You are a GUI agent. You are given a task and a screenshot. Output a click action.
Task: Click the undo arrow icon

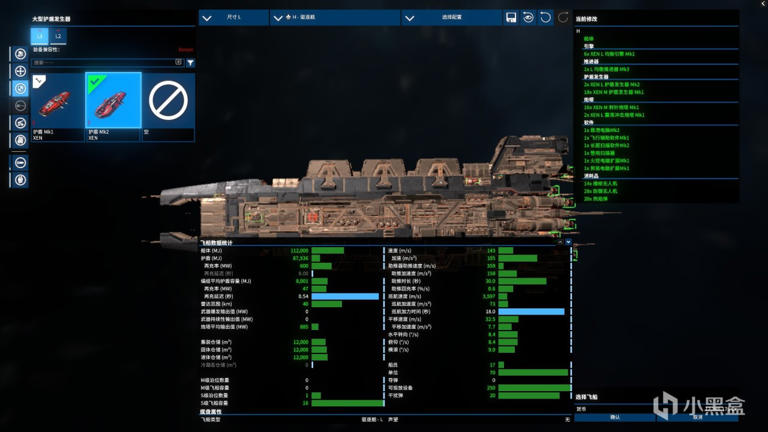545,18
